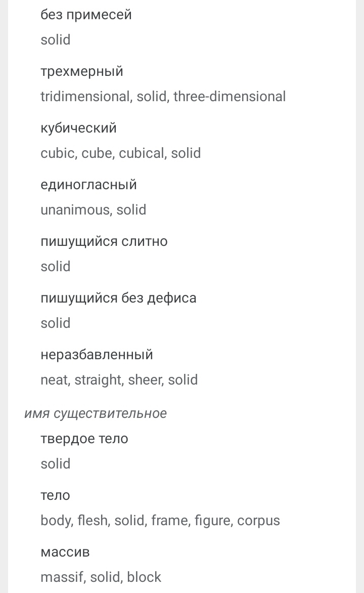
Task: Tap the word 'неразбавленный'
Action: 97,355
